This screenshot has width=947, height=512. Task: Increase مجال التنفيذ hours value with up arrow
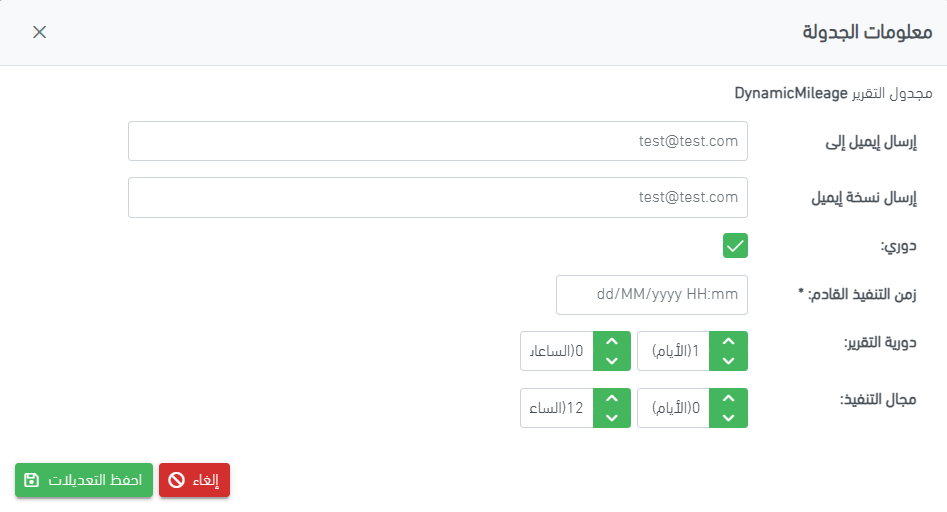pos(612,399)
